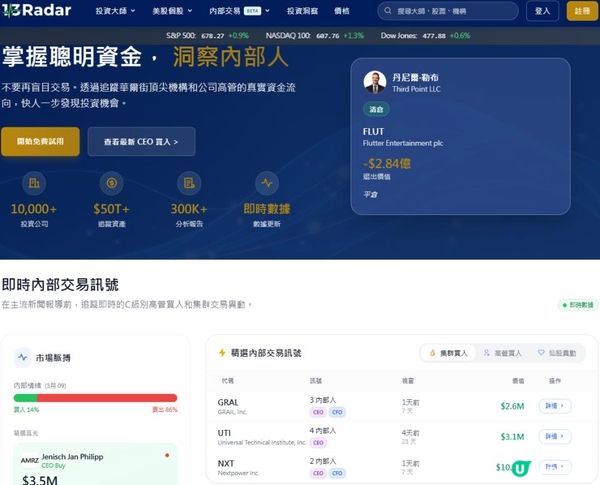
Task: Switch to the 高管買入 tab
Action: pos(502,353)
